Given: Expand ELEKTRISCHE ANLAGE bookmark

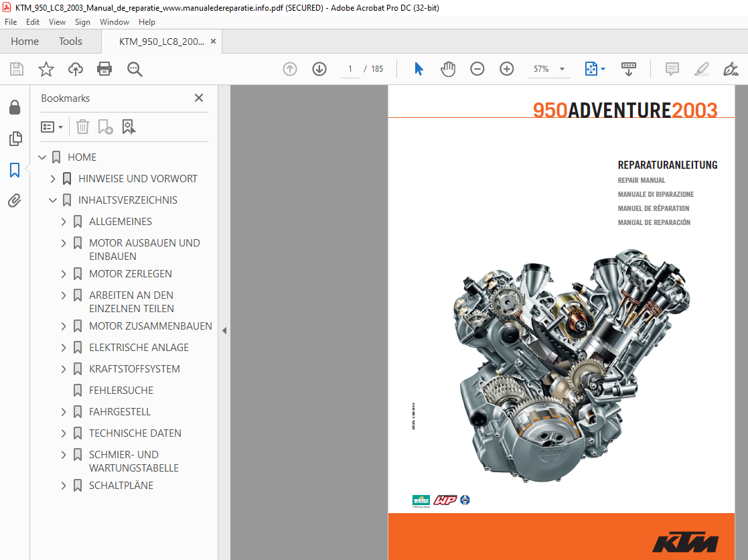Looking at the screenshot, I should pyautogui.click(x=64, y=348).
